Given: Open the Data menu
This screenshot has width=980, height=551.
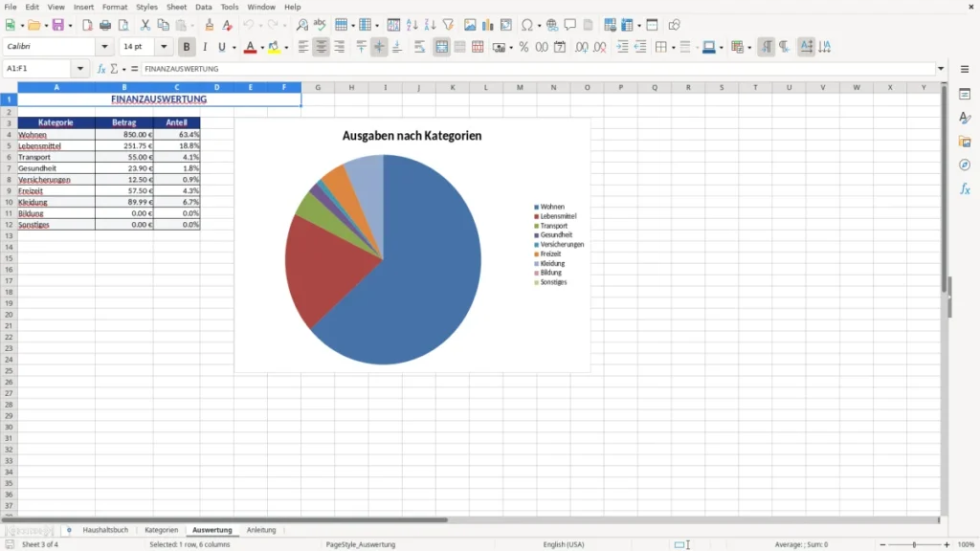Looking at the screenshot, I should point(203,7).
